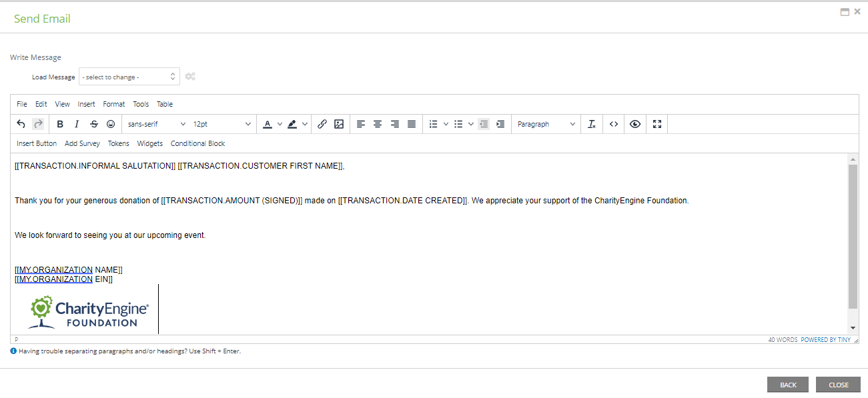Click Insert Button in the toolbar
Image resolution: width=868 pixels, height=398 pixels.
[x=37, y=143]
